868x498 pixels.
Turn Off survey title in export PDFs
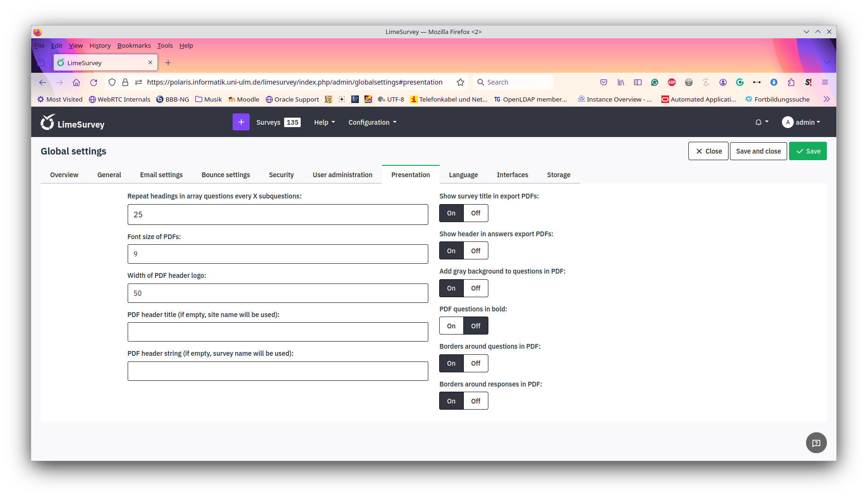pyautogui.click(x=476, y=213)
